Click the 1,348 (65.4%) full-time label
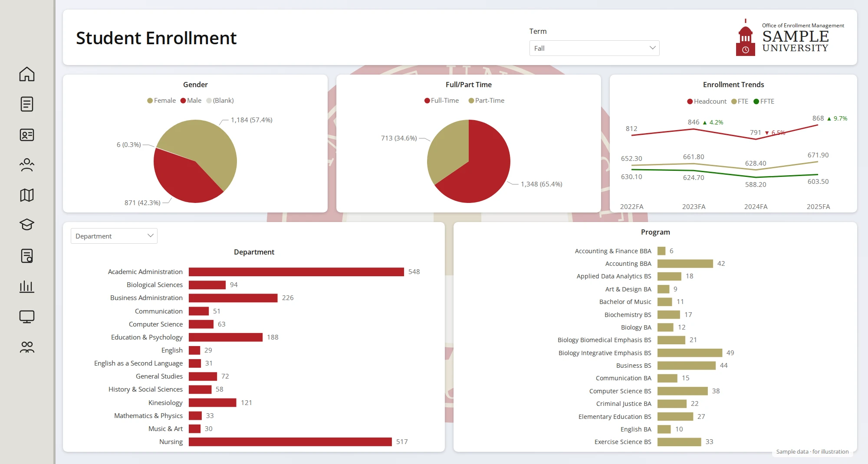Screen dimensions: 868x464 pyautogui.click(x=542, y=184)
